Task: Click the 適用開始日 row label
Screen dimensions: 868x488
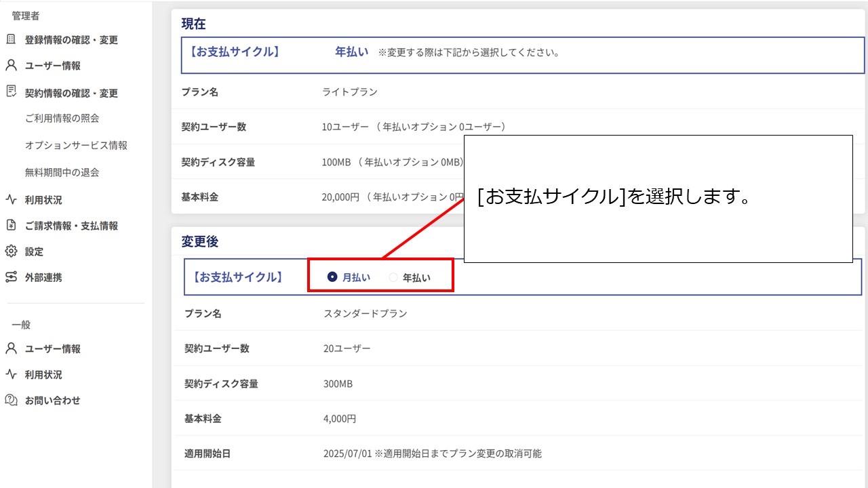Action: (208, 453)
